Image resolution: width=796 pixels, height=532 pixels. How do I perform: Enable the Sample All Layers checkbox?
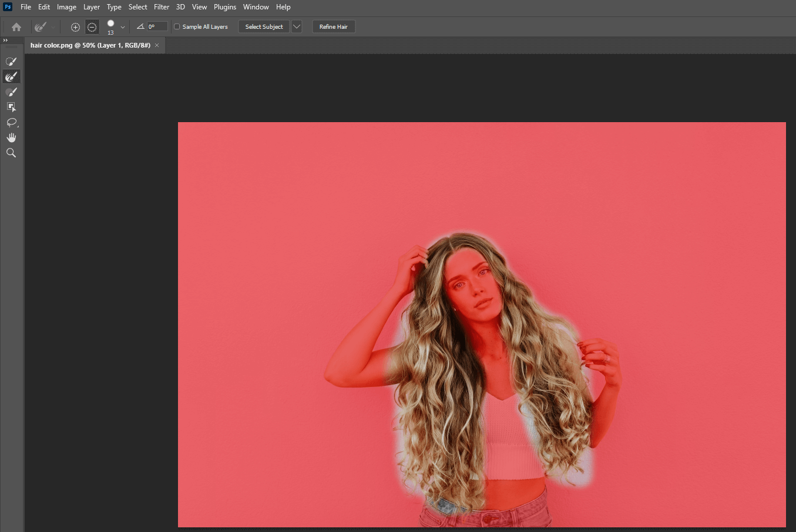177,27
